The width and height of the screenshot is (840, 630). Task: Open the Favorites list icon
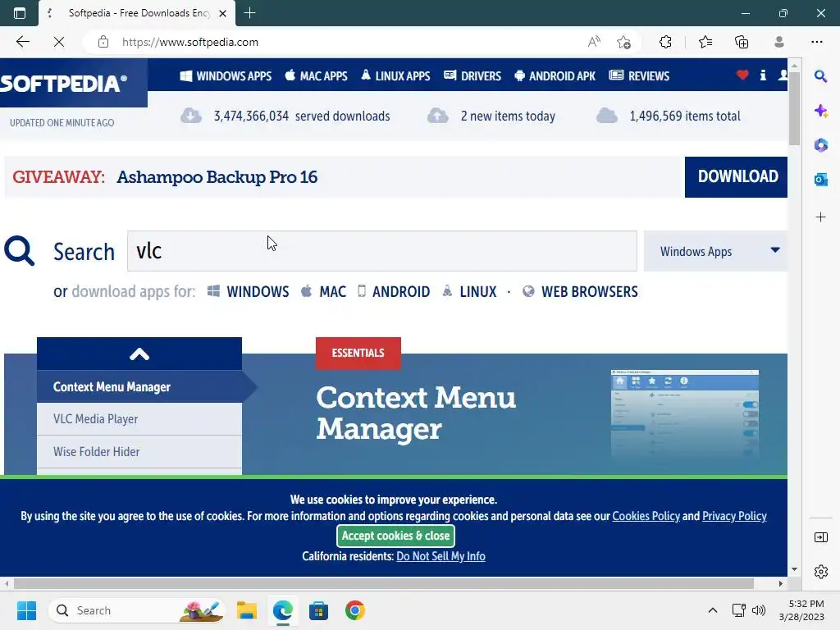pyautogui.click(x=705, y=42)
